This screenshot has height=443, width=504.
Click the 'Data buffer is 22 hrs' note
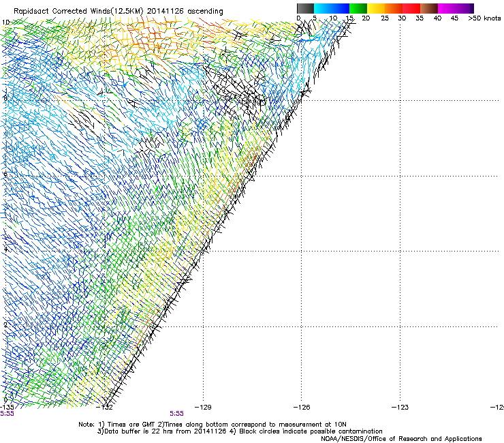240,431
